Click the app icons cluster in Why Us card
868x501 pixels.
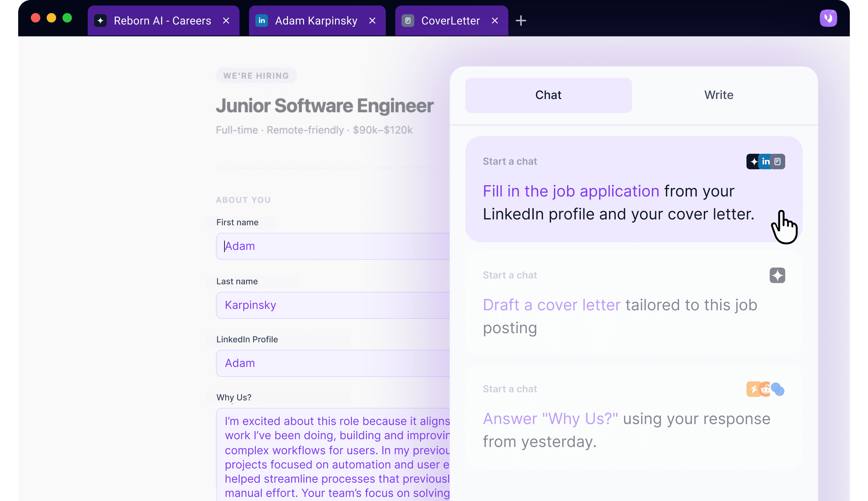click(765, 389)
